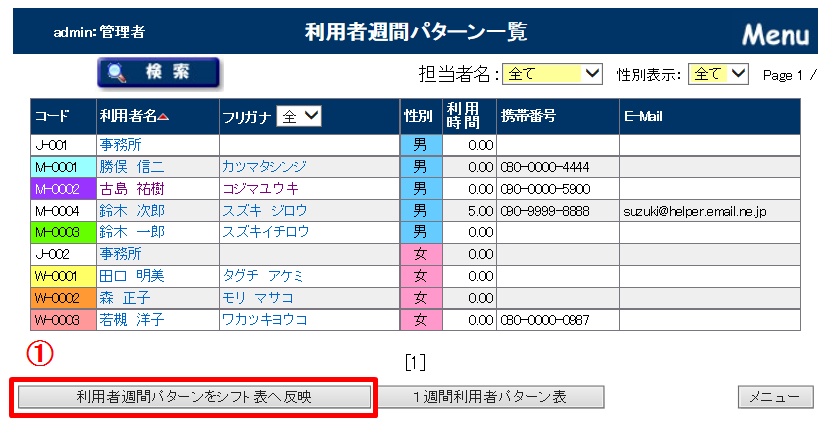Image resolution: width=825 pixels, height=424 pixels.
Task: Open 鈴木 一郎 user entry
Action: (x=131, y=232)
